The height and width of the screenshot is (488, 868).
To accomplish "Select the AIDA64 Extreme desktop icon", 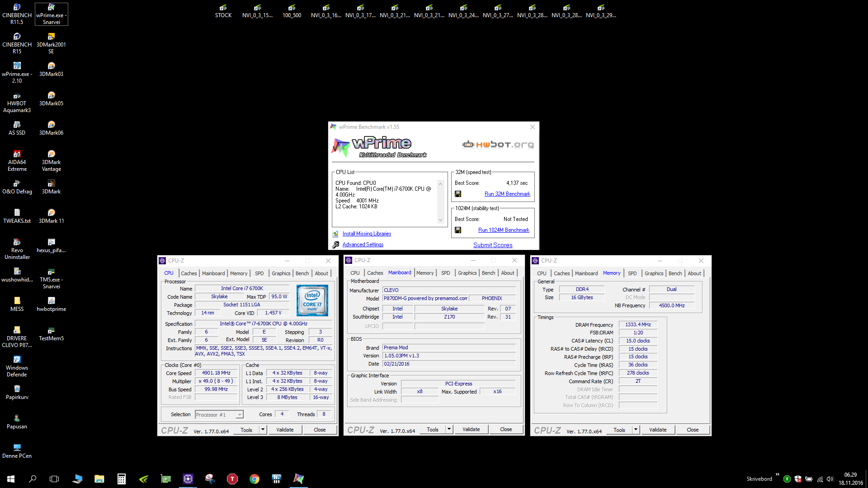I will tap(17, 161).
